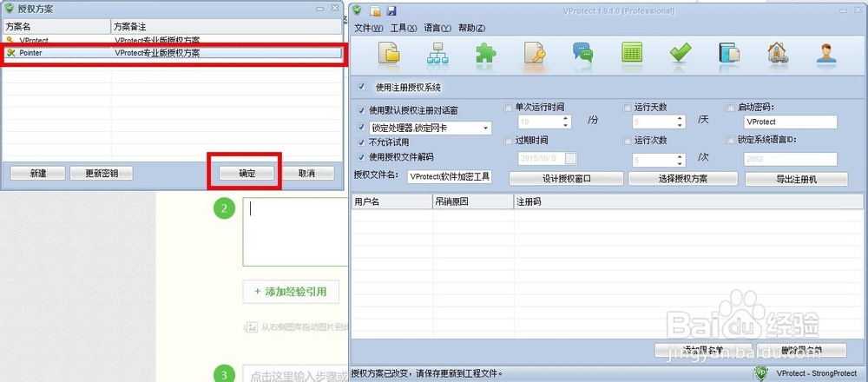Click the step 2 text area on the webpage
Screen dimensions: 868x382
(296, 232)
